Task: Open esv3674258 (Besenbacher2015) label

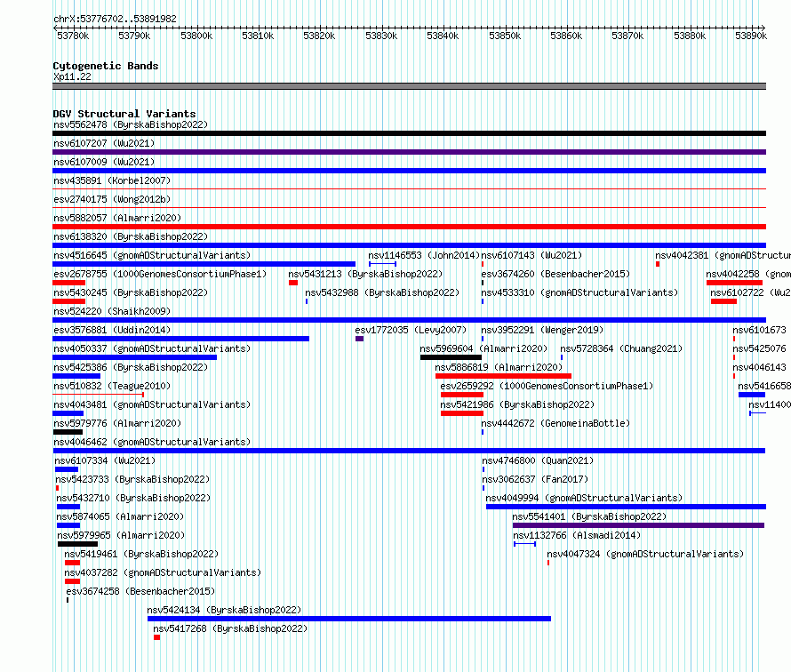Action: point(140,591)
